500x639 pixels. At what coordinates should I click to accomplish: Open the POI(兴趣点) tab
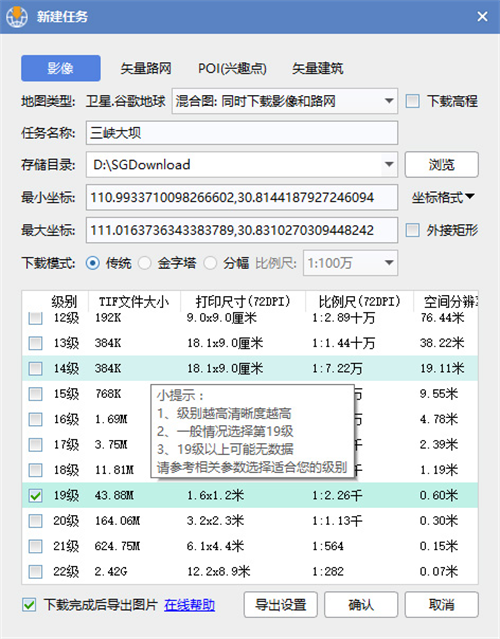(232, 68)
